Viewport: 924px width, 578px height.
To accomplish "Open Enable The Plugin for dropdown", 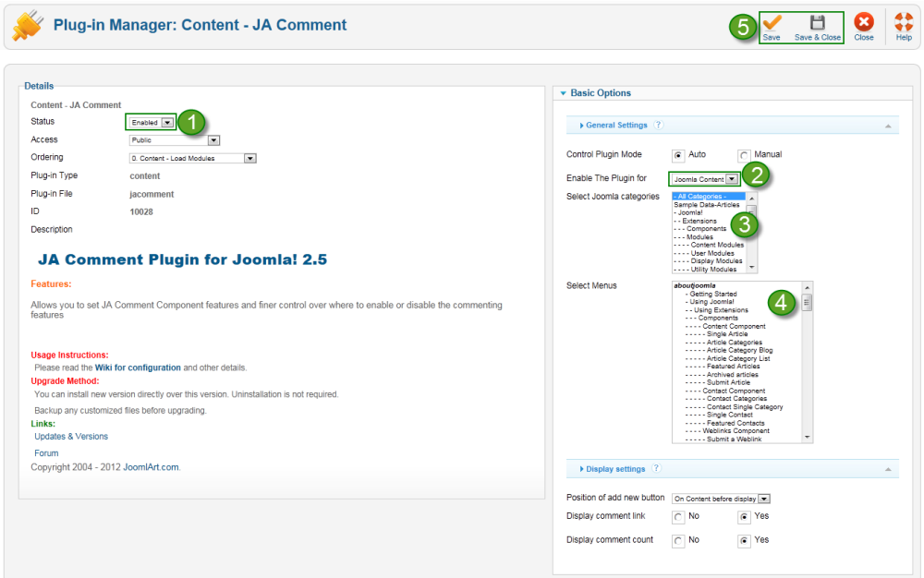I will click(x=705, y=179).
